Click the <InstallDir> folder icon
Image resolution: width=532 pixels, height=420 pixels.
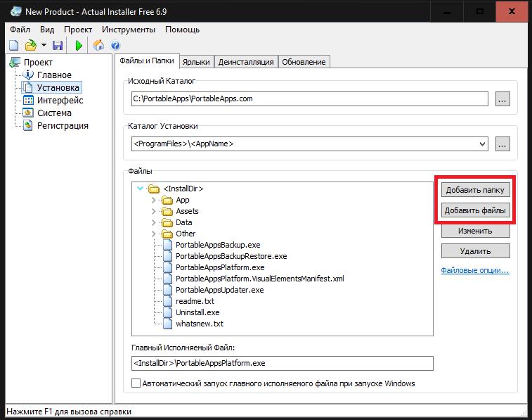(x=154, y=189)
